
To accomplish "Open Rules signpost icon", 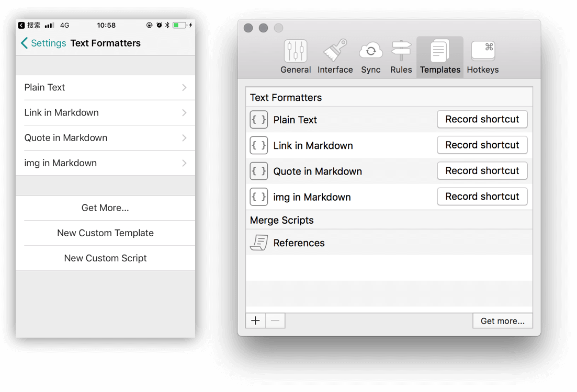I will (x=401, y=51).
